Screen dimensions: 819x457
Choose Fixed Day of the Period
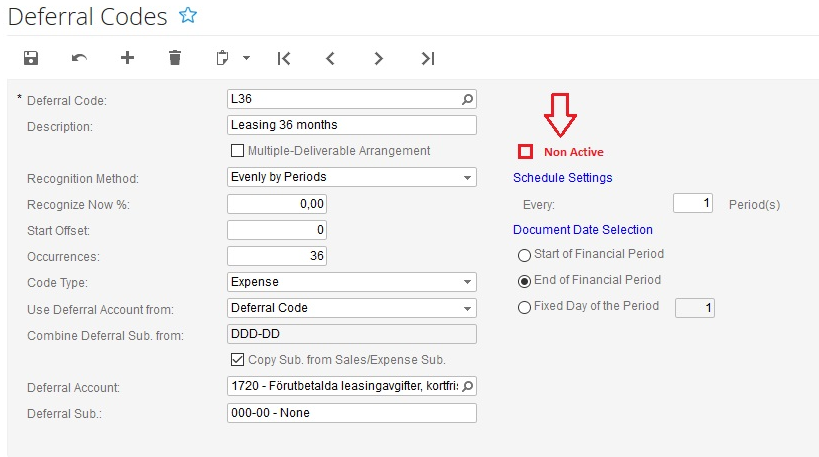(524, 307)
